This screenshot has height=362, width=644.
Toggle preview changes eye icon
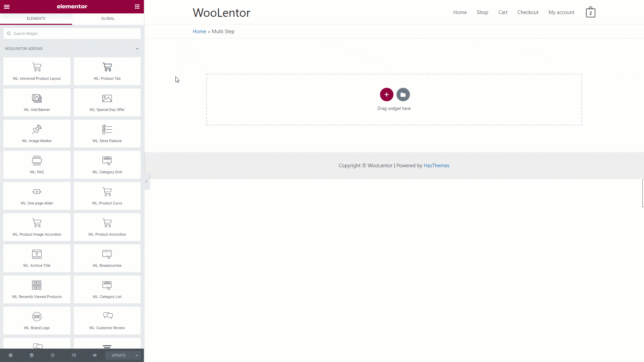[95, 355]
